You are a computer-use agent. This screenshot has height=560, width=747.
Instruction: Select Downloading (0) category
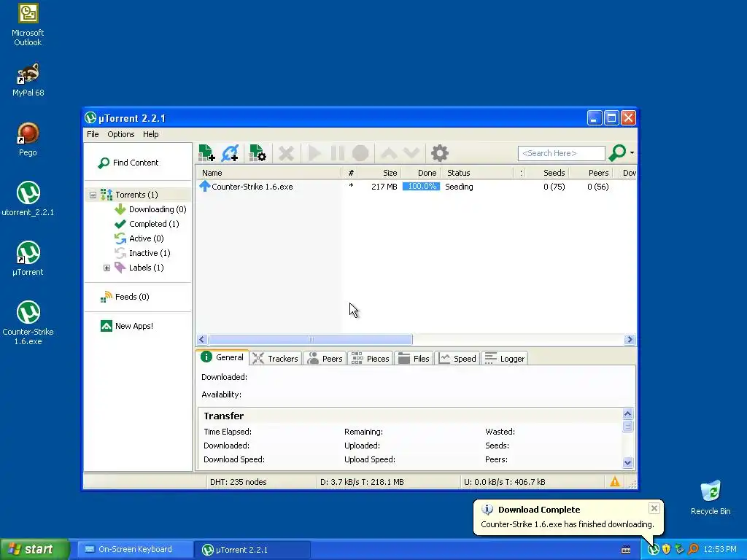(150, 209)
